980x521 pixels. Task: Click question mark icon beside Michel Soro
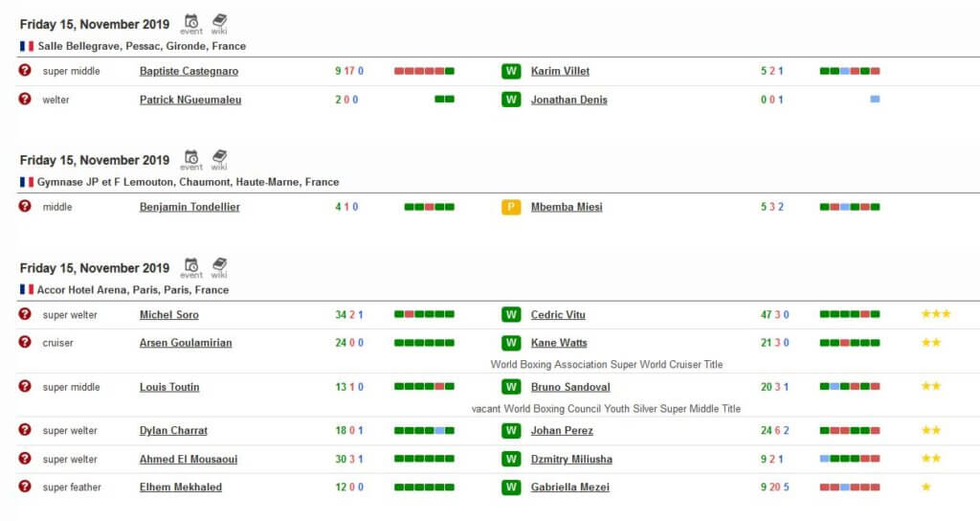(x=25, y=314)
